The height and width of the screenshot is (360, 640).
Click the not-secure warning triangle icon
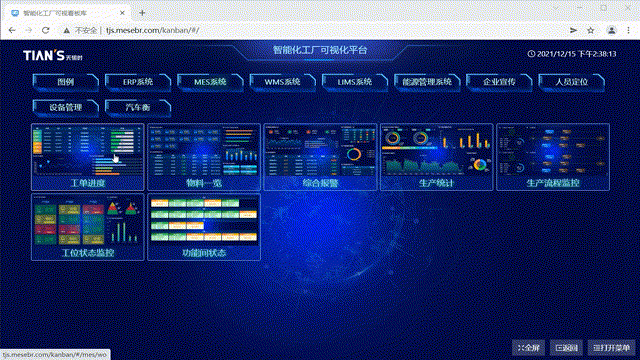coord(66,31)
